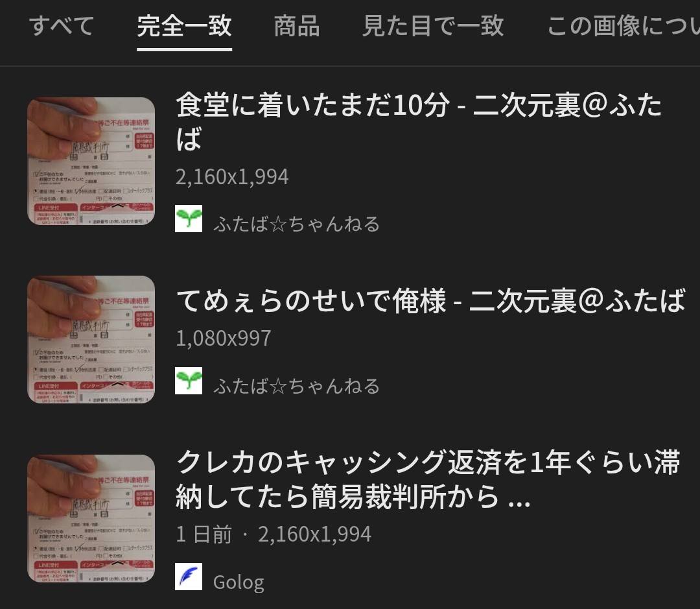Open the 食堂に着いたまだ10分 result title
The height and width of the screenshot is (609, 700).
(419, 121)
